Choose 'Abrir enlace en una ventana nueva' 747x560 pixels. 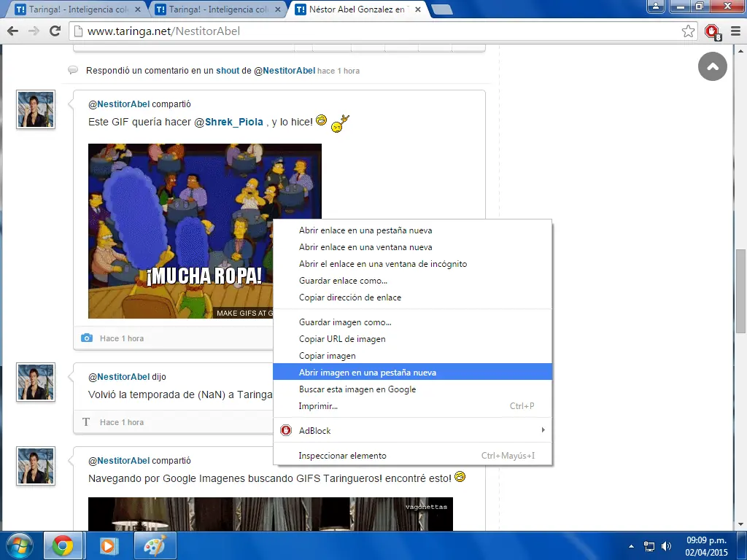pyautogui.click(x=413, y=247)
